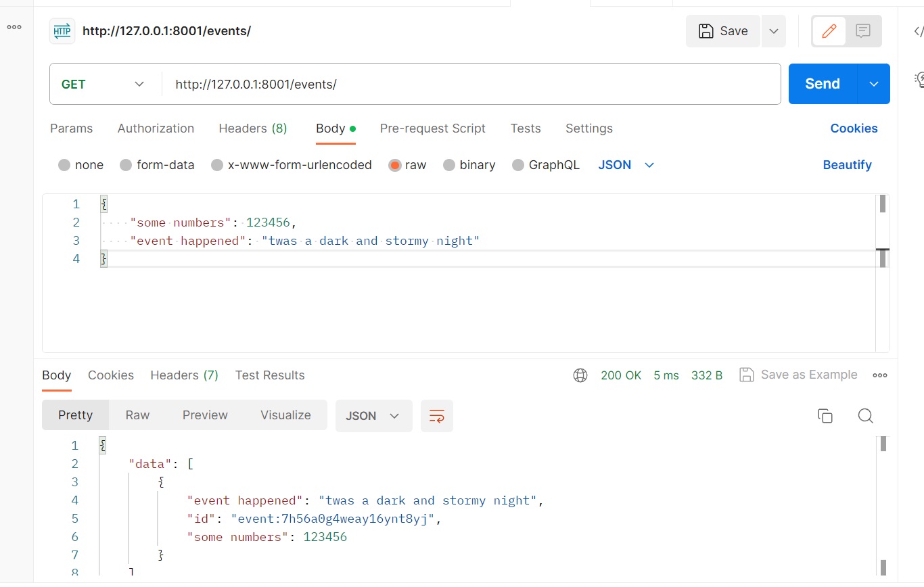Open the comments view icon
Screen dimensions: 924x587
(863, 31)
